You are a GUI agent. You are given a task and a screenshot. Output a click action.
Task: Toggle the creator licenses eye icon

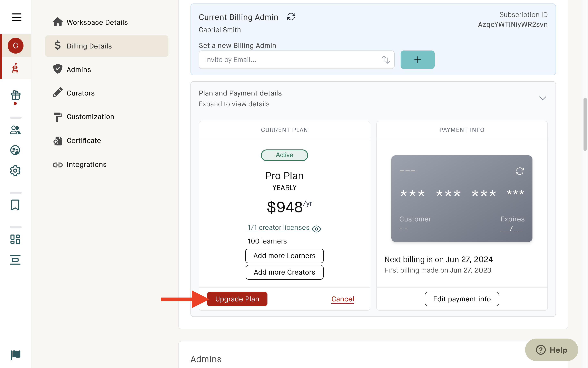316,229
